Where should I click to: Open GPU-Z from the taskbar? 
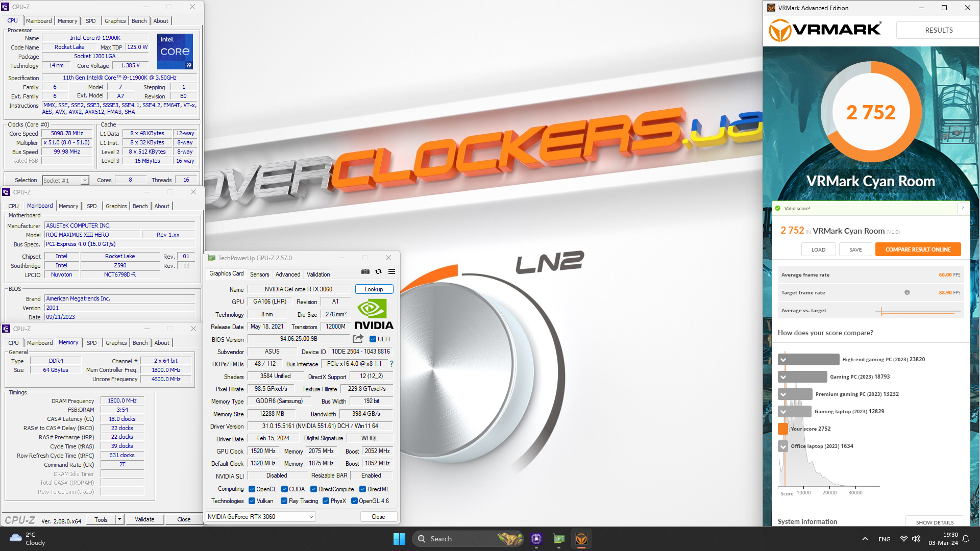559,539
